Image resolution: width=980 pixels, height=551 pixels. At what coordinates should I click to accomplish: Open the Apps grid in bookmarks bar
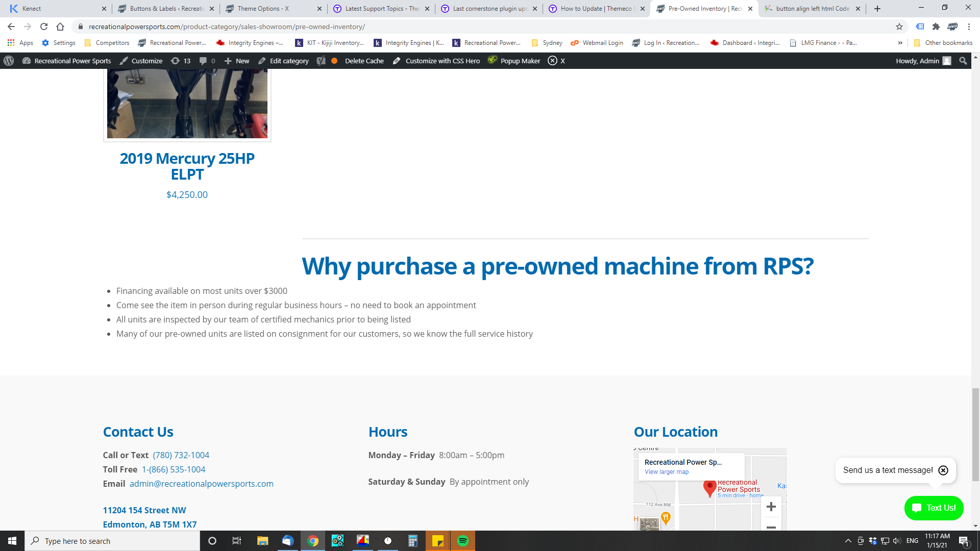20,43
